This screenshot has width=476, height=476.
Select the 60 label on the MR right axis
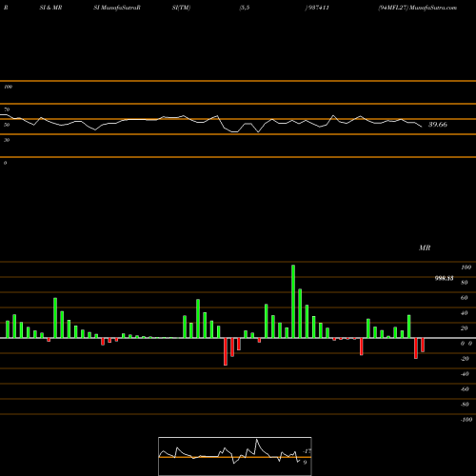click(465, 298)
